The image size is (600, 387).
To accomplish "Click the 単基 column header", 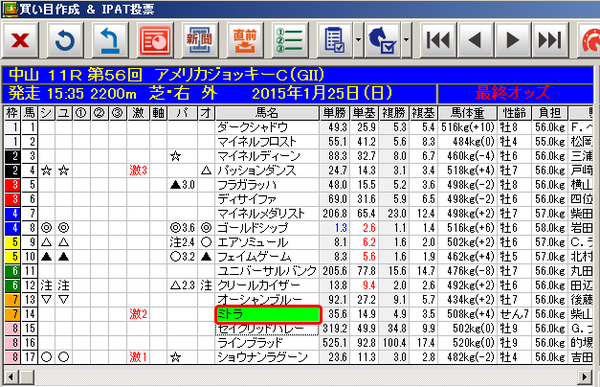I will click(x=364, y=113).
